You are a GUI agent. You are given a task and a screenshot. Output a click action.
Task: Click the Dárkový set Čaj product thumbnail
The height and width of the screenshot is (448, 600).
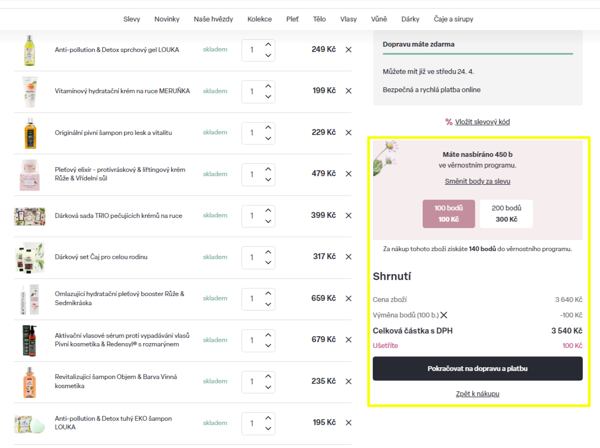pos(30,257)
